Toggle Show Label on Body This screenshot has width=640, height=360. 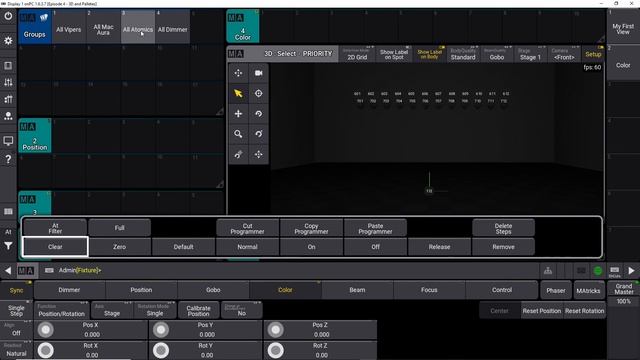click(x=429, y=54)
